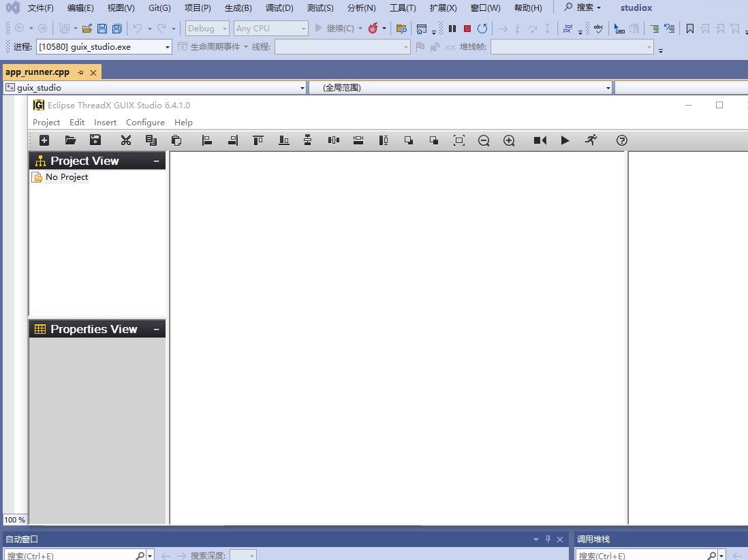Screen dimensions: 748x560
Task: Move widget to back icon
Action: tap(434, 140)
